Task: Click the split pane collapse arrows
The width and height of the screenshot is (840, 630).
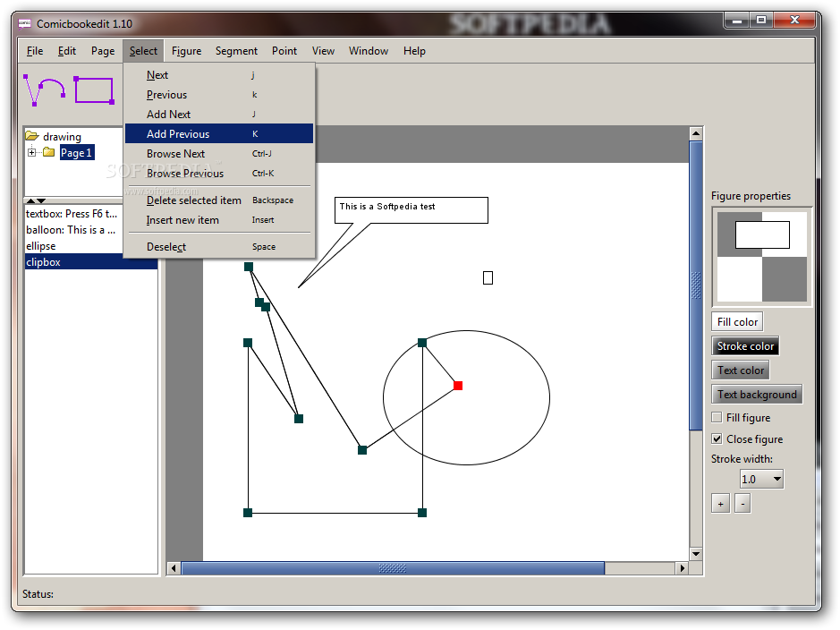Action: 36,200
